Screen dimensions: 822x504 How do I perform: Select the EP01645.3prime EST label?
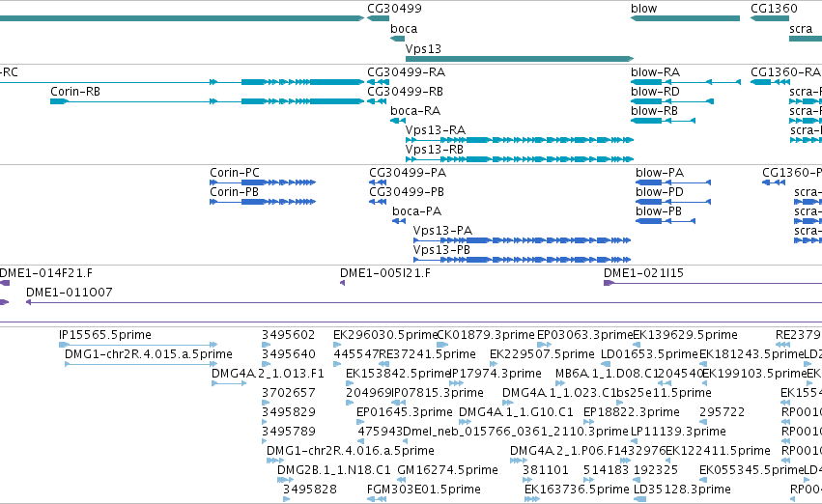click(x=404, y=412)
